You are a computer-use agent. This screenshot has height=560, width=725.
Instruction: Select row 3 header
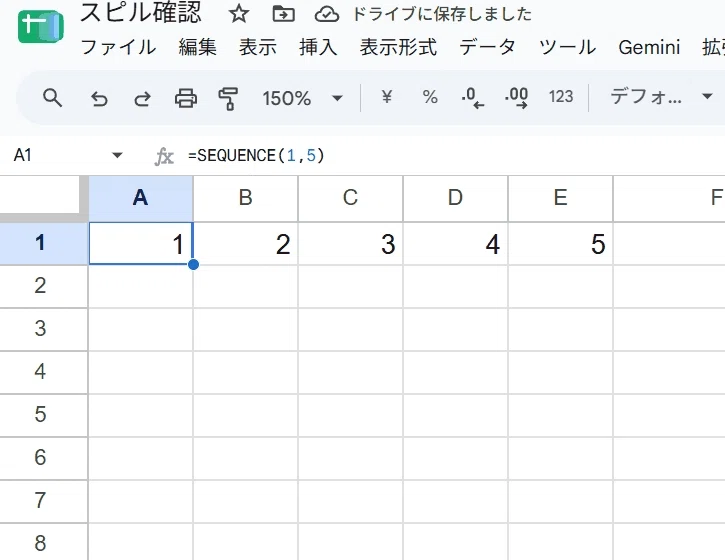coord(43,329)
